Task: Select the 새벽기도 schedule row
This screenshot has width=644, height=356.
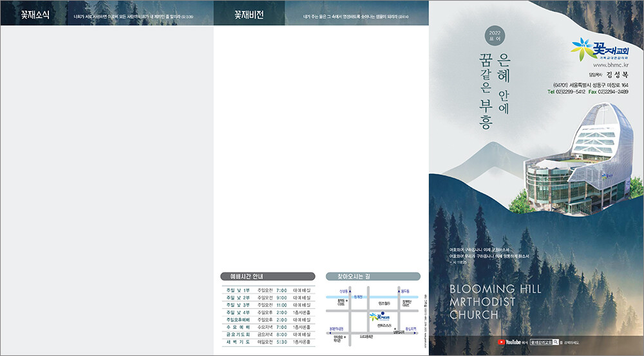Action: coord(268,341)
